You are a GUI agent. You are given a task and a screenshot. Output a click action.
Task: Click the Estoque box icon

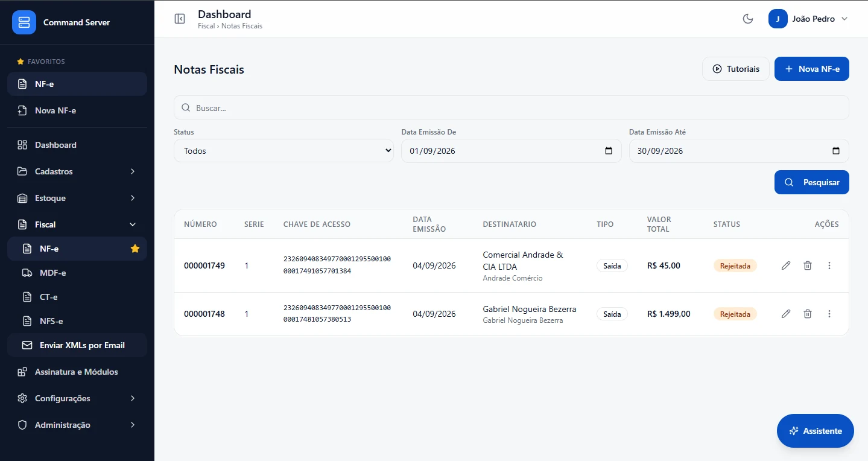coord(22,198)
